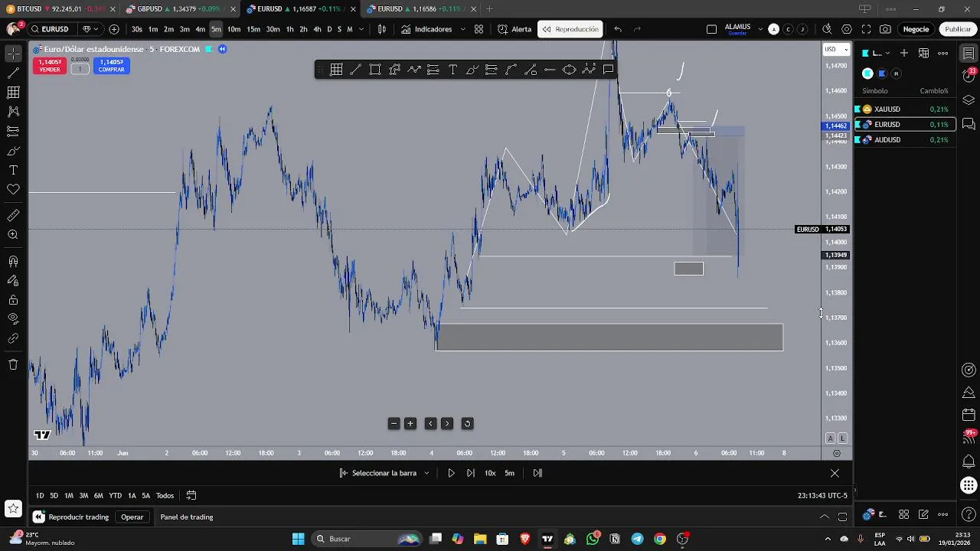Open the chart type candles icon
980x551 pixels.
pos(382,29)
